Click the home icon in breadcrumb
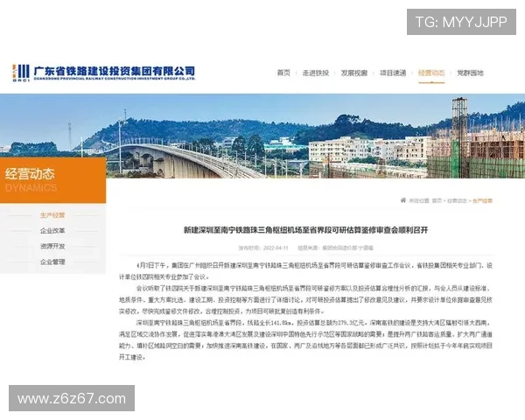This screenshot has height=420, width=525. click(403, 200)
